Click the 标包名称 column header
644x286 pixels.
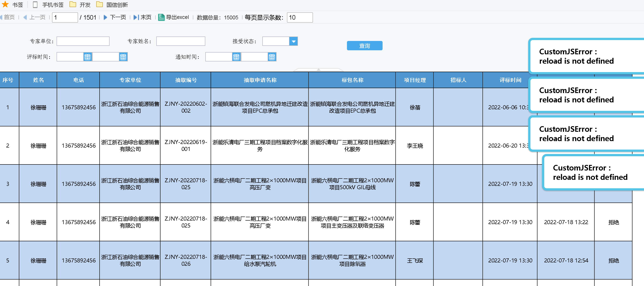(352, 80)
